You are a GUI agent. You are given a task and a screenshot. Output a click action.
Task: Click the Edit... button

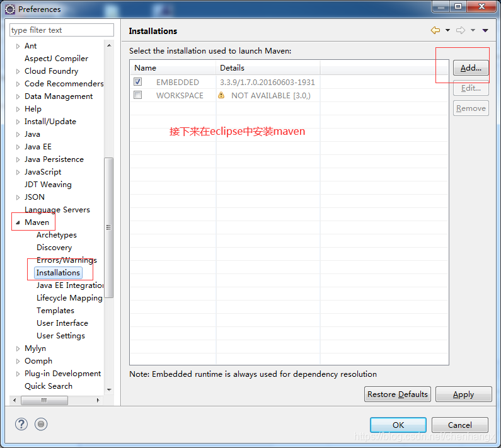[x=471, y=88]
